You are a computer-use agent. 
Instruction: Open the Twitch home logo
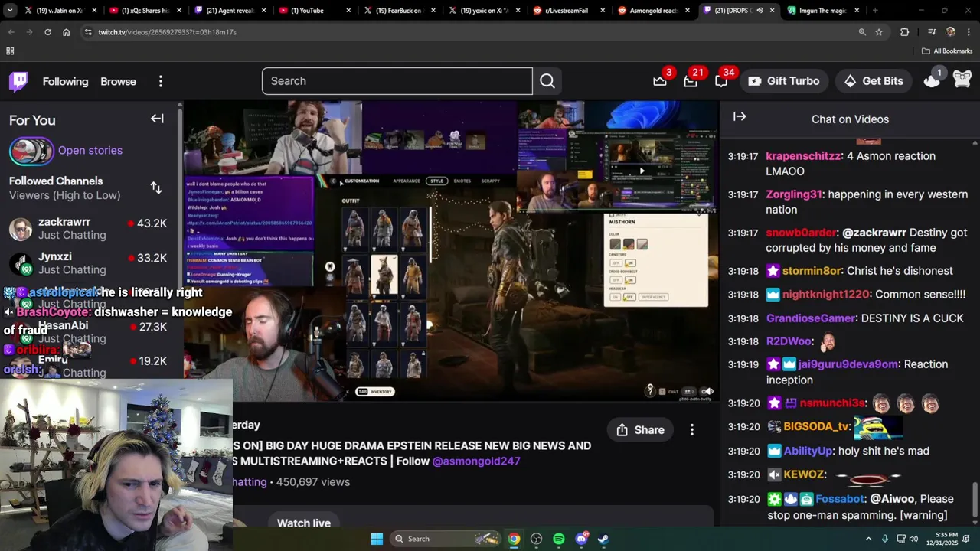click(x=18, y=81)
